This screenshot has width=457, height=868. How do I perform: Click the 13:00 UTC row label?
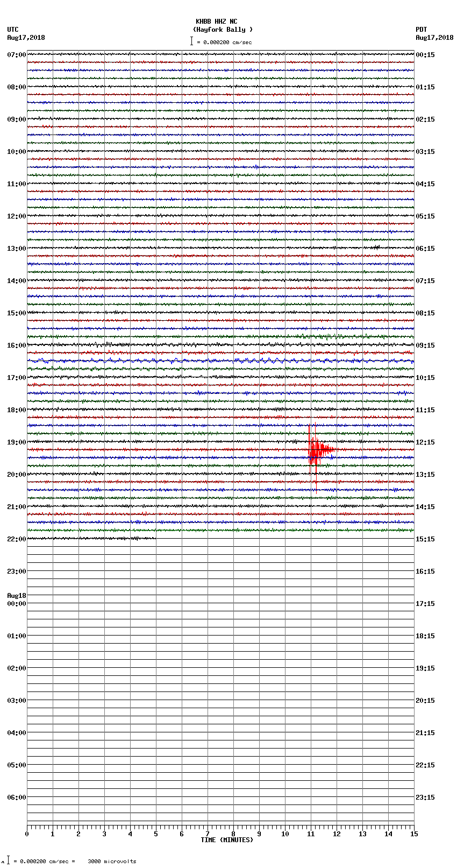click(17, 249)
